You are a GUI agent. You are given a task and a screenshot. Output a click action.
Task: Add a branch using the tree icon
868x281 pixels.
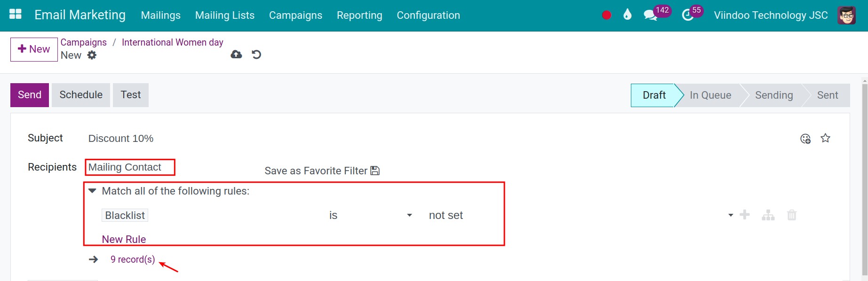point(768,215)
